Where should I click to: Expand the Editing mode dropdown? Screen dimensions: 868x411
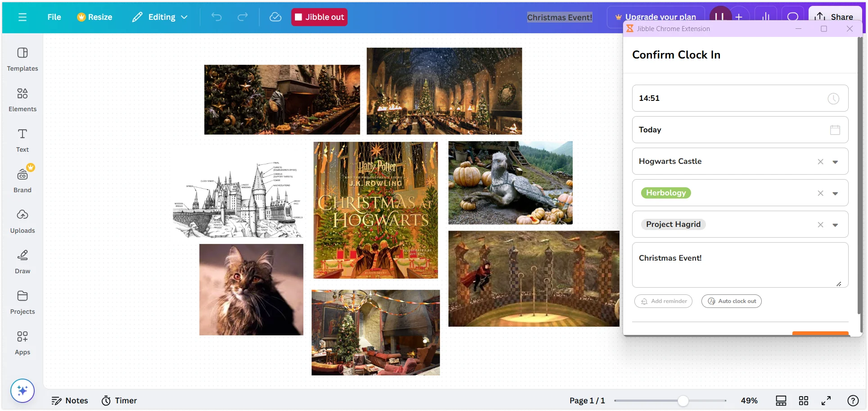[160, 17]
